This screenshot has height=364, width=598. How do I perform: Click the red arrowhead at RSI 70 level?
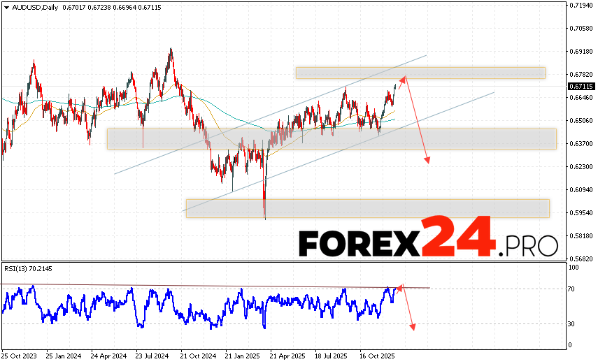coord(399,287)
